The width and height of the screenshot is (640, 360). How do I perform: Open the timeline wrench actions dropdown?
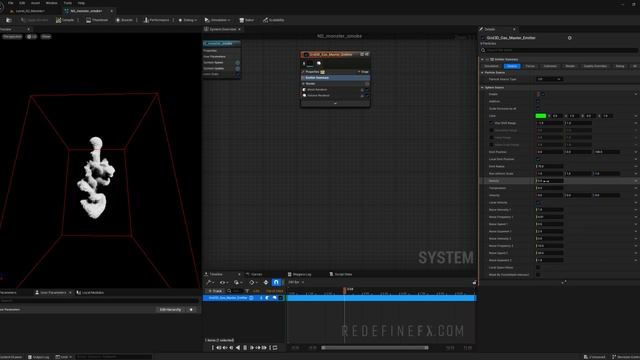[x=209, y=282]
